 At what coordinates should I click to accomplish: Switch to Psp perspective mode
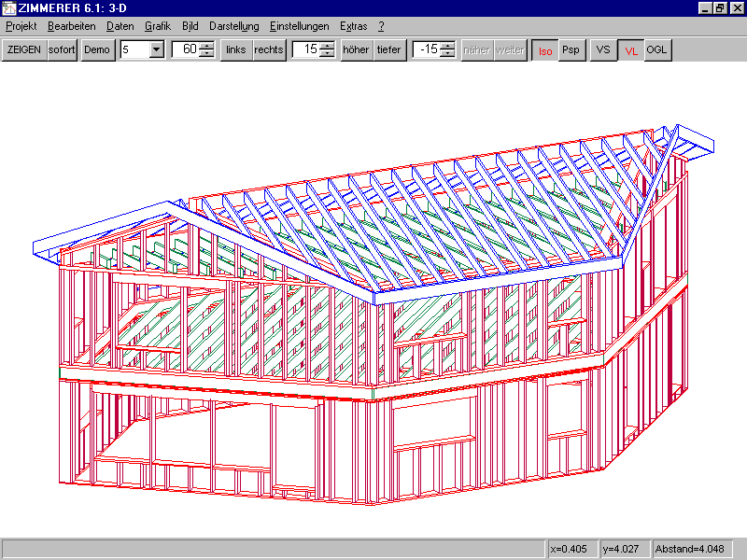pos(571,50)
